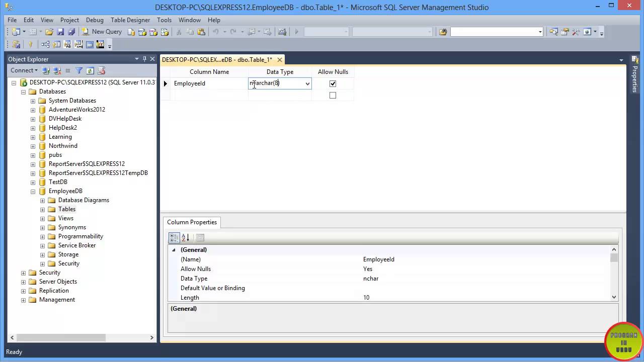Expand the Server Objects node
Image resolution: width=644 pixels, height=362 pixels.
23,282
